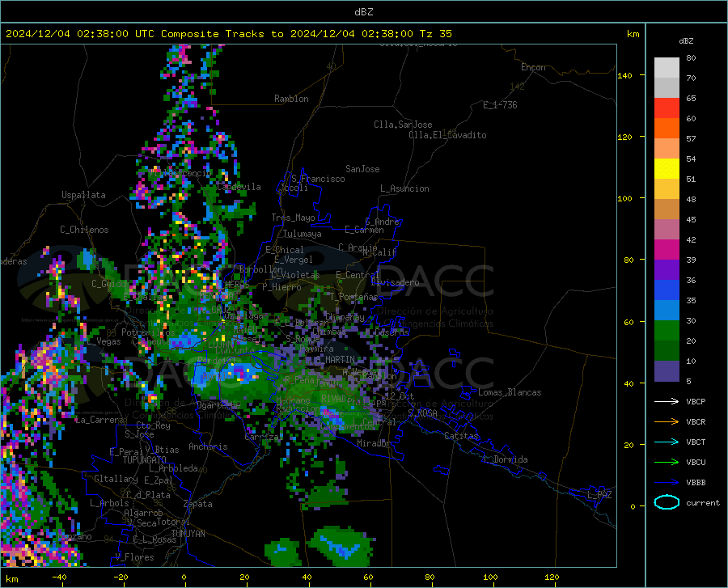Click the cyan 'current' ellipse legend icon
This screenshot has width=728, height=588.
click(x=667, y=502)
